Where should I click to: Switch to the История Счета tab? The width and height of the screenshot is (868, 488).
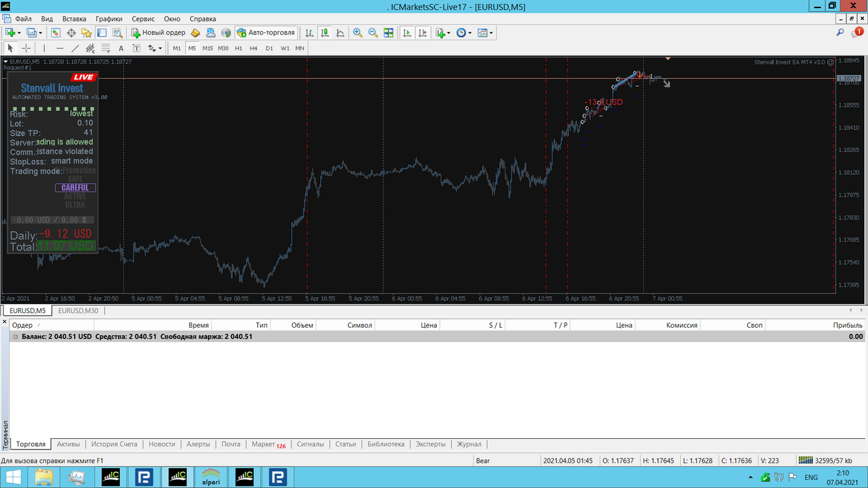click(x=114, y=444)
